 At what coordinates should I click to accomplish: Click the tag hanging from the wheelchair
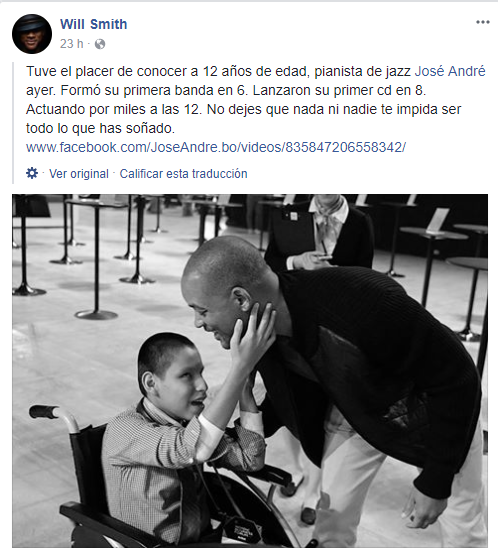point(241,530)
